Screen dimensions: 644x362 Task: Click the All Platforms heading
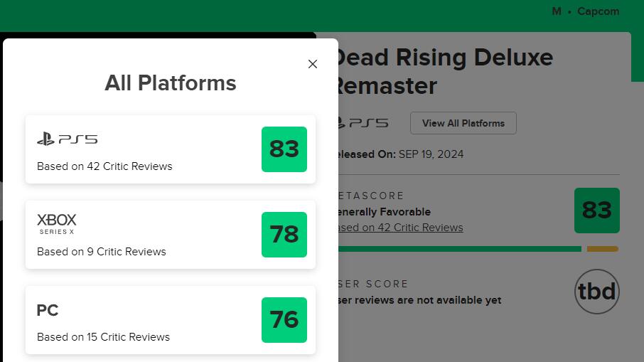tap(171, 83)
